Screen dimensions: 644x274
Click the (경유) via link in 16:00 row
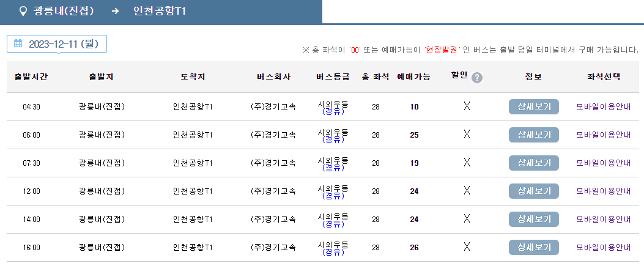pyautogui.click(x=333, y=252)
